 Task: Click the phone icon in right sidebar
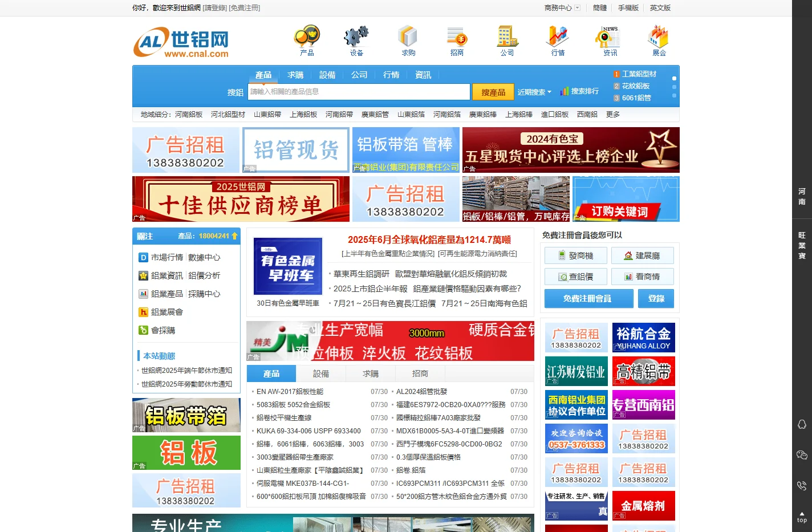802,486
